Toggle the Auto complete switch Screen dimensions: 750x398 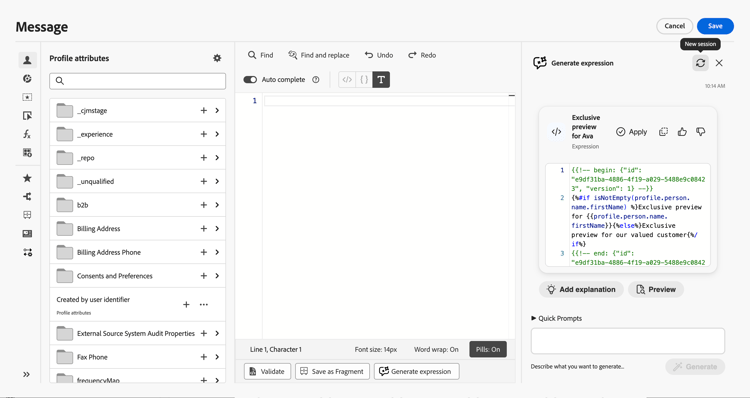coord(250,79)
